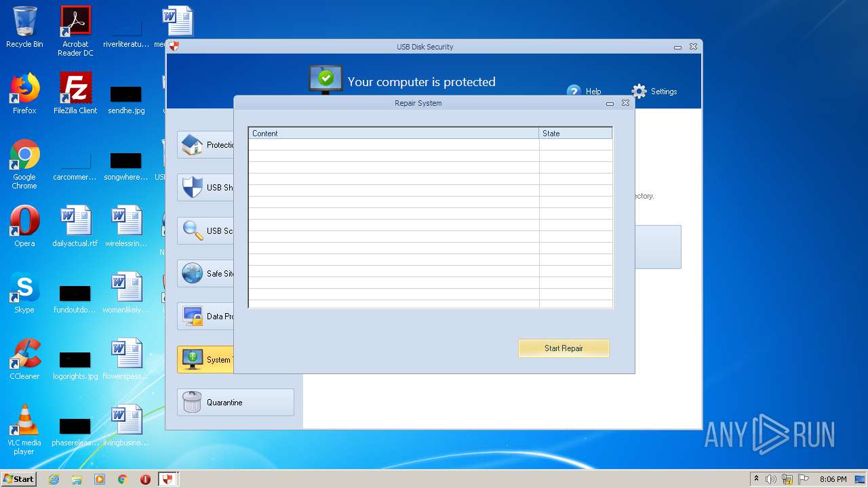Launch FileZilla Client desktop icon
This screenshot has height=488, width=868.
coord(75,94)
